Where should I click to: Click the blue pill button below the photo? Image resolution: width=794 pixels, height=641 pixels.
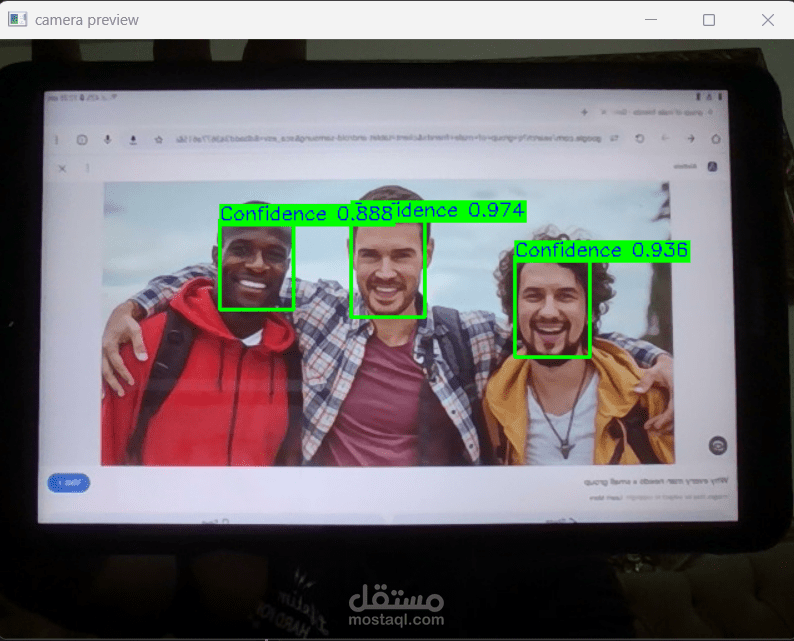[69, 483]
